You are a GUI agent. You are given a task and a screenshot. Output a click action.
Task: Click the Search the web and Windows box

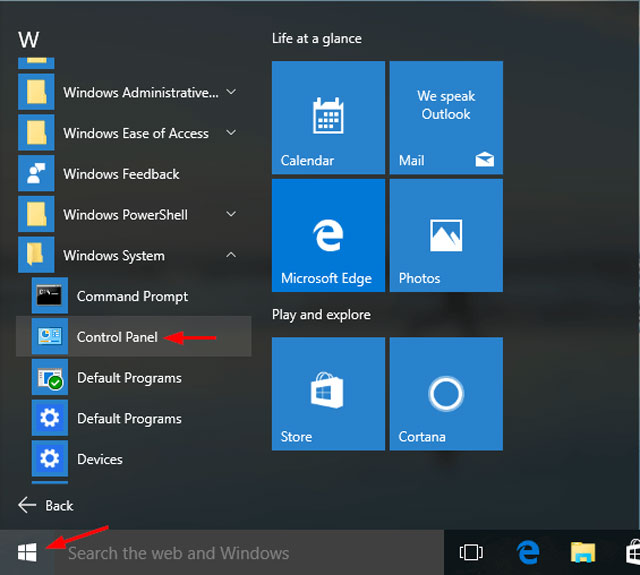(249, 553)
